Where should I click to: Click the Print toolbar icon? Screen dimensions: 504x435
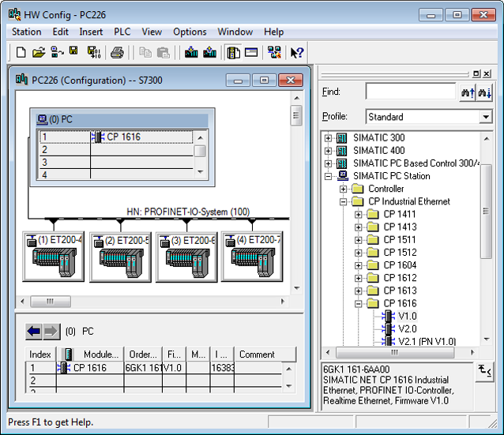coord(117,53)
